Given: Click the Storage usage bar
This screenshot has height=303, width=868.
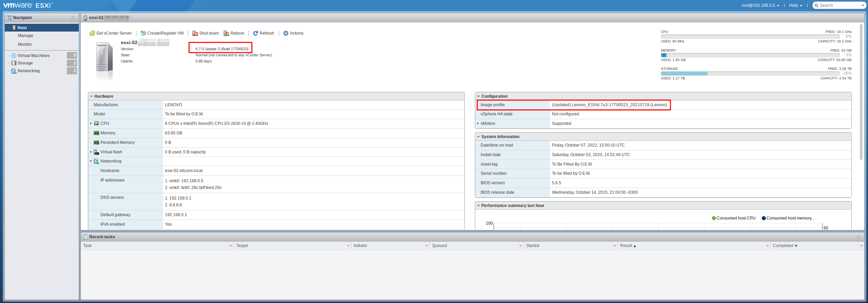Looking at the screenshot, I should tap(750, 73).
